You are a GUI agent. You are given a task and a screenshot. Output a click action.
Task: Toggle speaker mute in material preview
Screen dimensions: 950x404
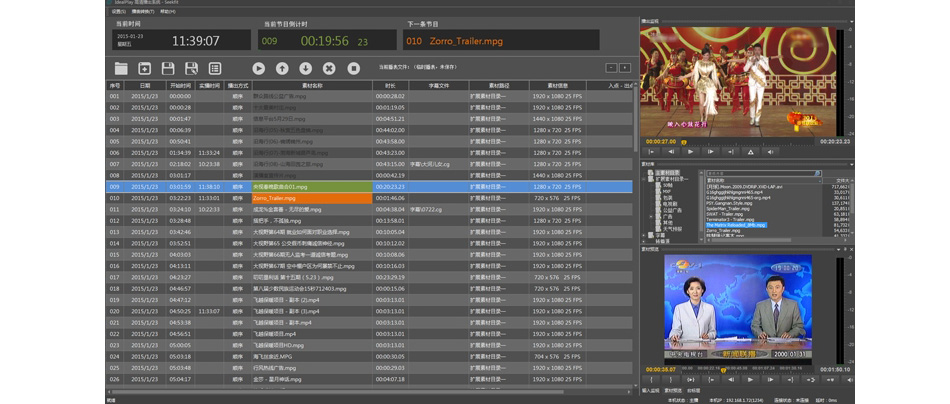click(x=849, y=380)
